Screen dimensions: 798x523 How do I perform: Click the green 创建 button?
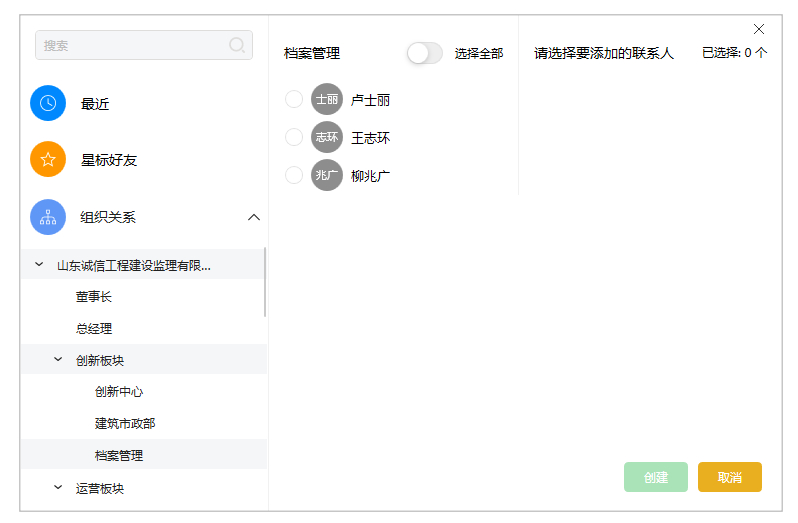point(656,477)
